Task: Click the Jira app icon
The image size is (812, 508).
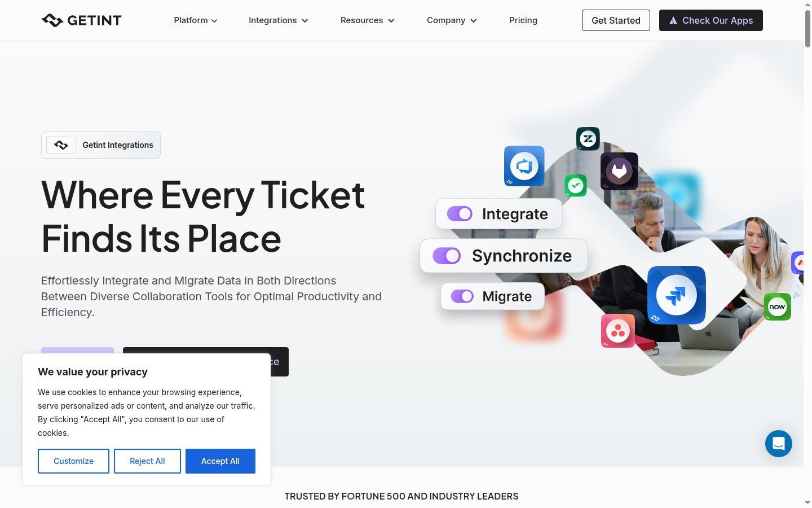Action: 677,295
